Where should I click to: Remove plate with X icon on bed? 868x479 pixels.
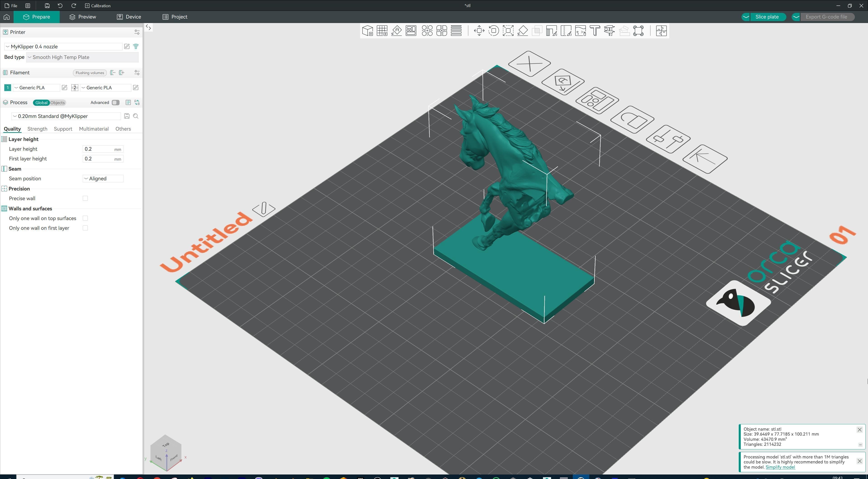(x=529, y=64)
